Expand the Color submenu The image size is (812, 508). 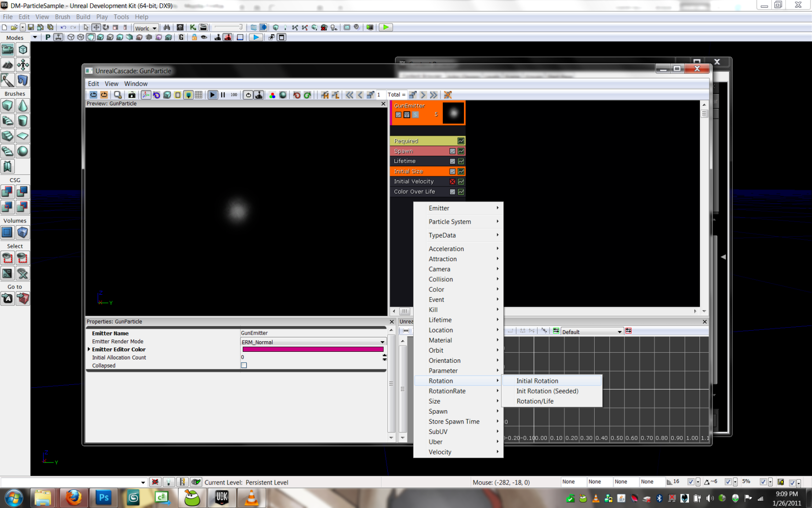point(458,289)
